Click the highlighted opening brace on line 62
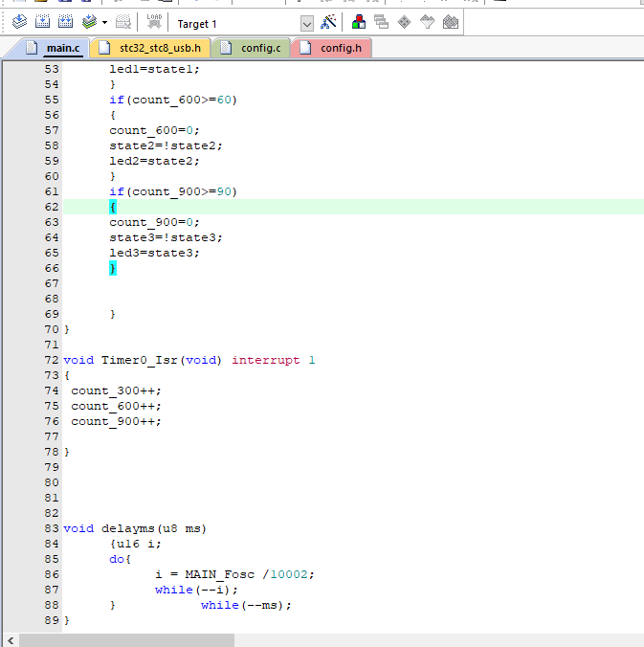 [113, 207]
